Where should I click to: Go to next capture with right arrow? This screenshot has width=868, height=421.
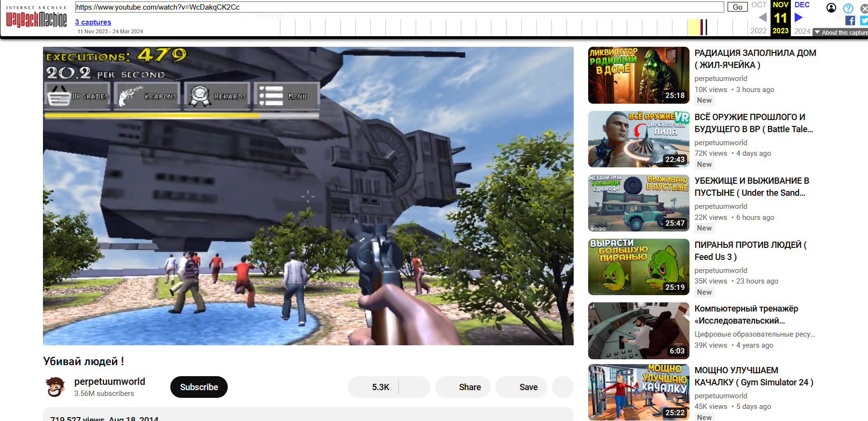coord(799,17)
